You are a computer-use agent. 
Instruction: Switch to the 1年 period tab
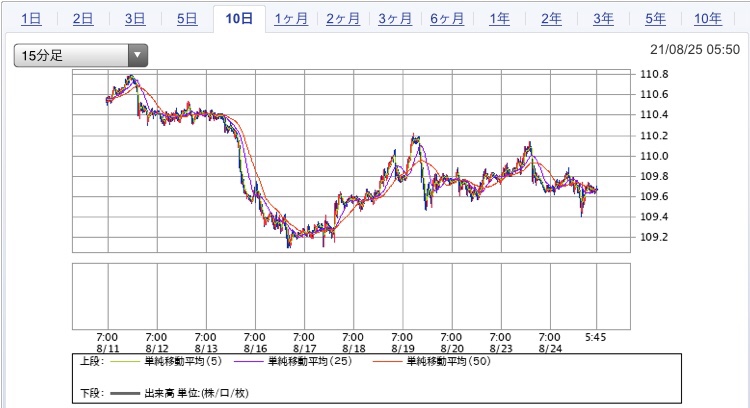click(x=499, y=19)
